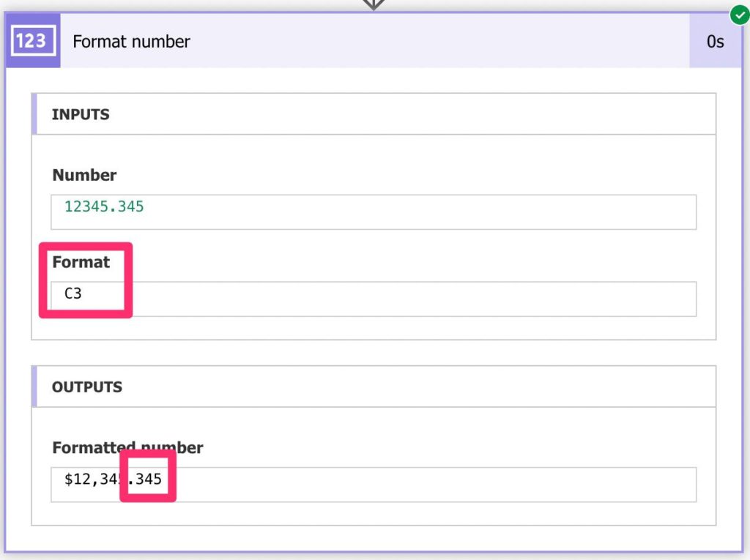Click the 123 Format number action icon
This screenshot has height=560, width=750.
pyautogui.click(x=32, y=41)
